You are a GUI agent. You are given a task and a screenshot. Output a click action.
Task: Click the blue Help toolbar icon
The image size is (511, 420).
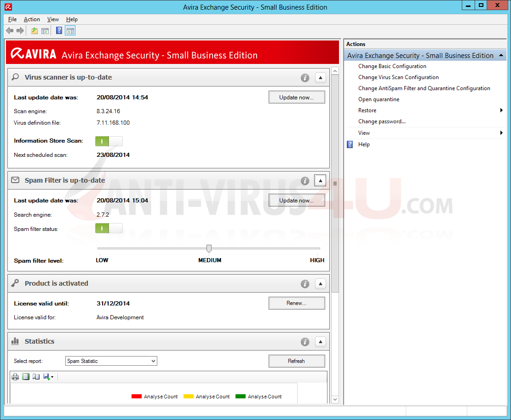[59, 31]
